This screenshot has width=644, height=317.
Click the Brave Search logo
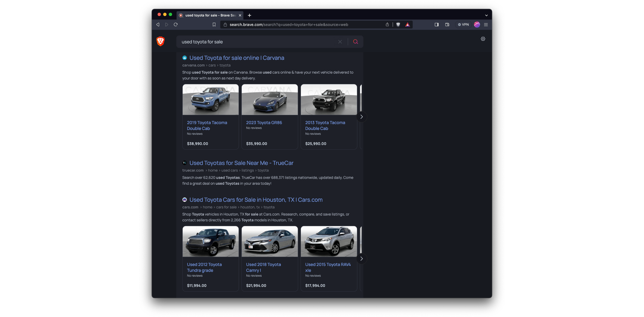pyautogui.click(x=161, y=42)
